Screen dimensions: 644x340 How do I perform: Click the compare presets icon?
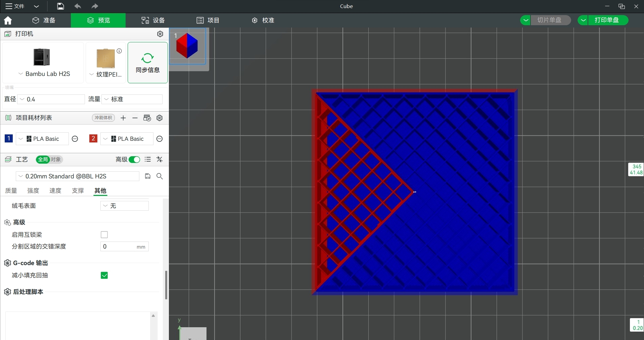pos(160,160)
